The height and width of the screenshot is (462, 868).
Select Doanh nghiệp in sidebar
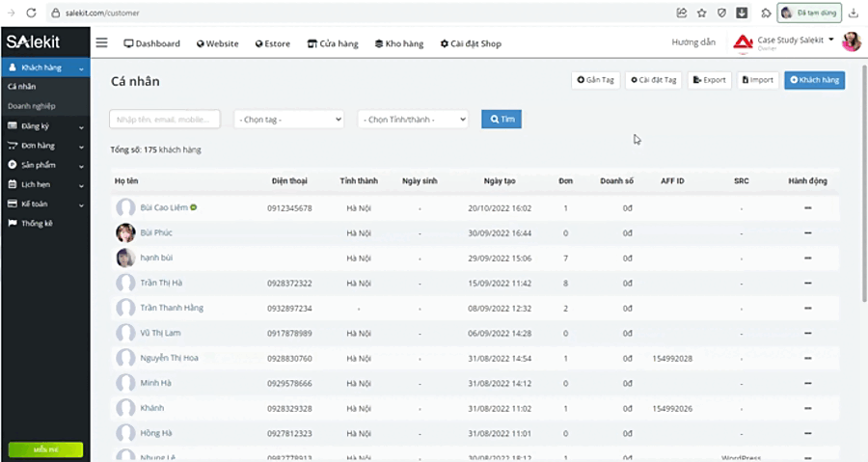32,106
